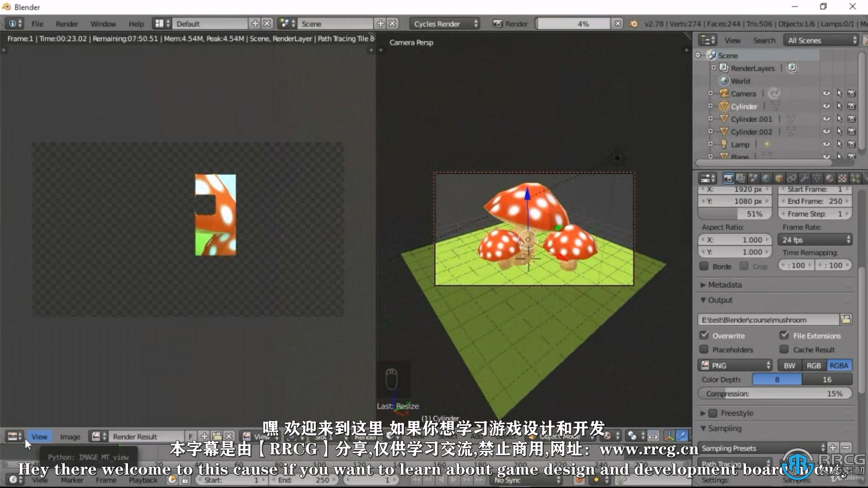Viewport: 868px width, 488px height.
Task: Open the Render properties tab (camera icon)
Action: [x=728, y=178]
